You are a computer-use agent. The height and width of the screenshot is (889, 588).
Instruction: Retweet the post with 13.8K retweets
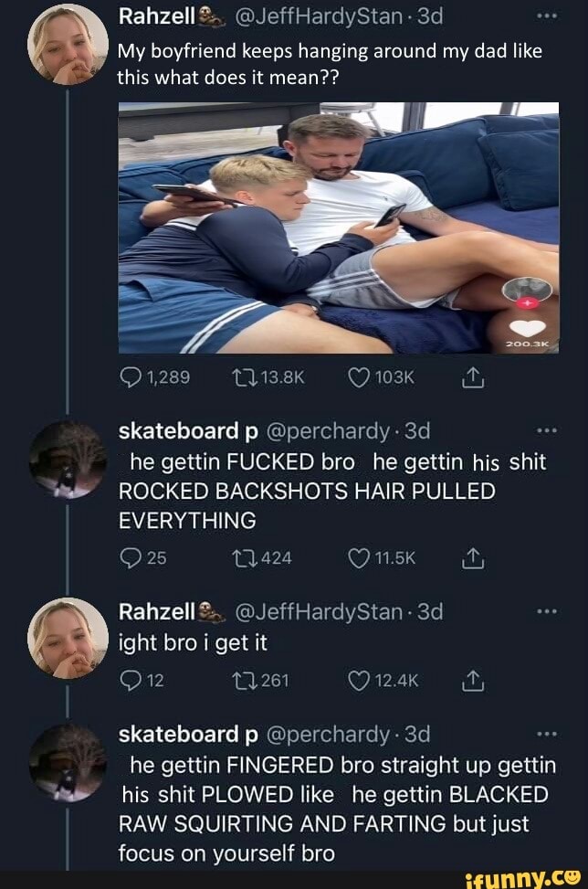(x=245, y=377)
